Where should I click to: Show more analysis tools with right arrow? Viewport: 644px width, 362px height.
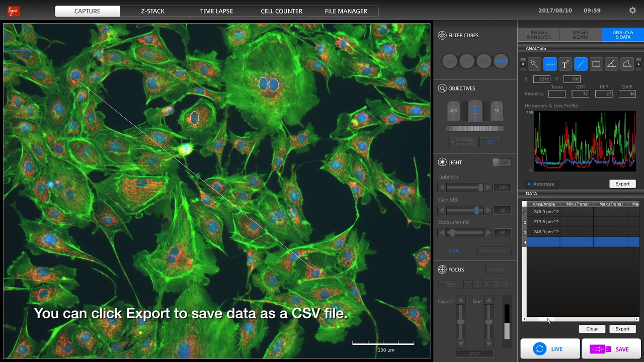(638, 64)
